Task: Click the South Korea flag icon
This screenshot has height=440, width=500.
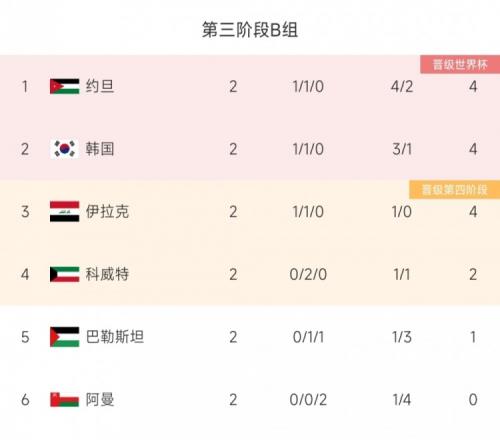Action: (x=65, y=149)
